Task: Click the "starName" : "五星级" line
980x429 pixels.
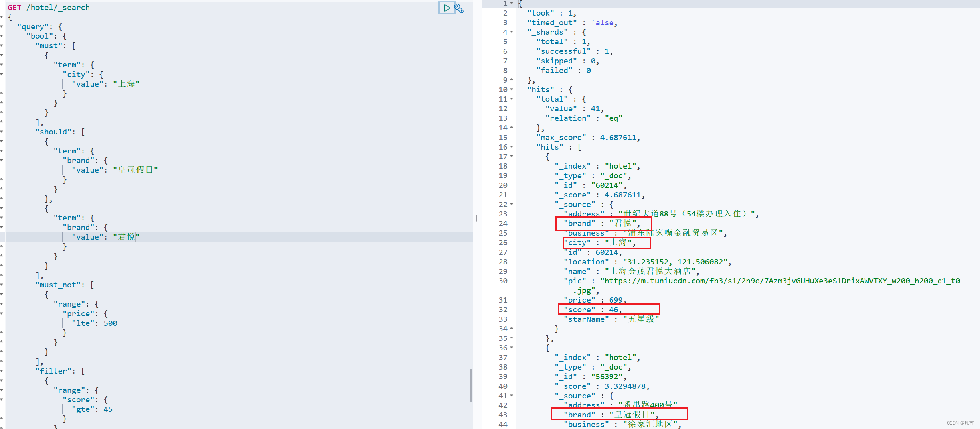Action: (611, 319)
